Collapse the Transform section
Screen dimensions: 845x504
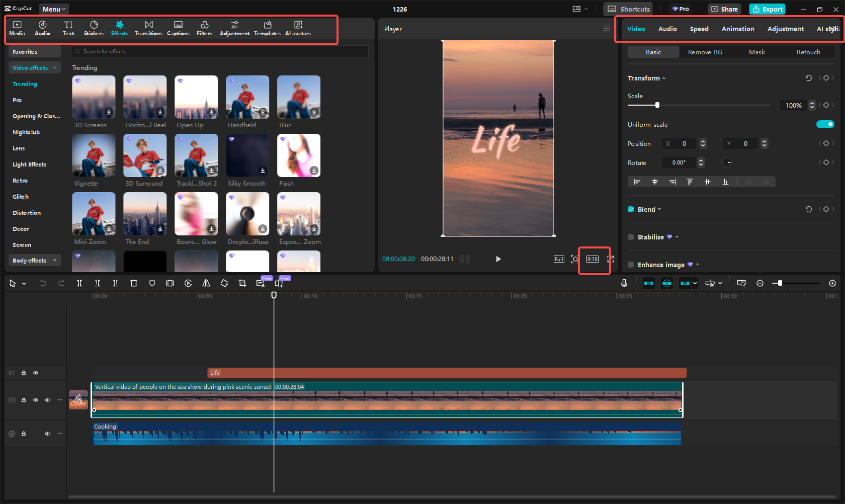[663, 78]
